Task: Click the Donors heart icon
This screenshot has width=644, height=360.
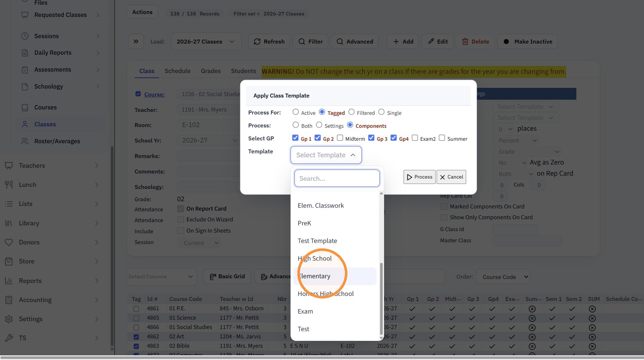Action: (x=9, y=242)
